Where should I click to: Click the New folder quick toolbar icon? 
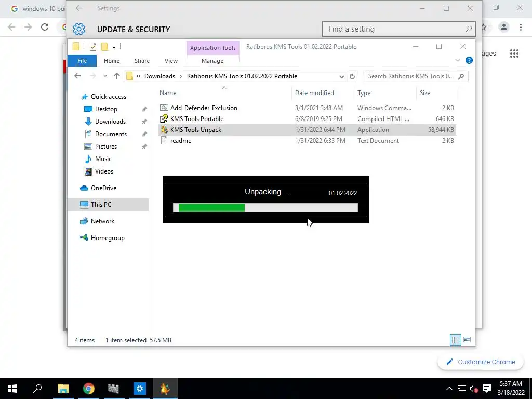pyautogui.click(x=105, y=46)
